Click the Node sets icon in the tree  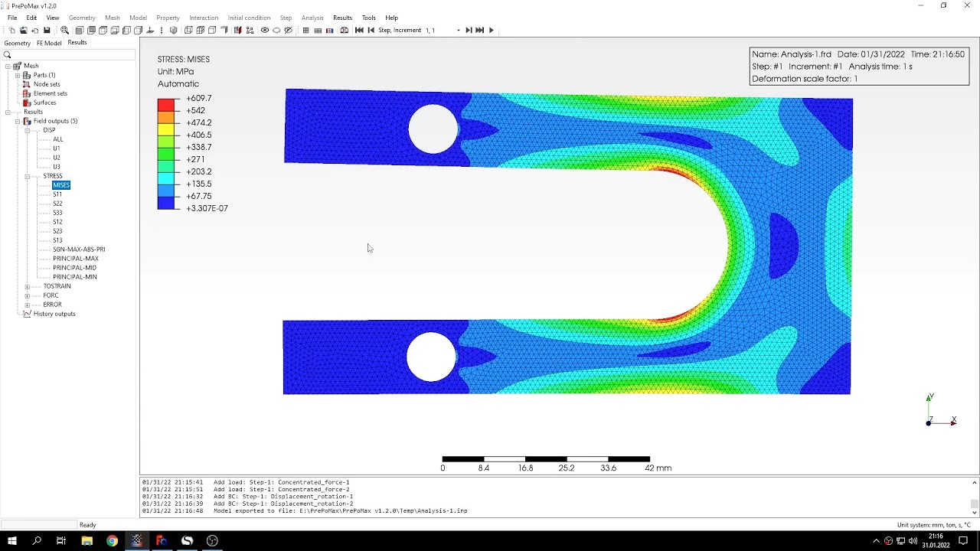point(27,84)
